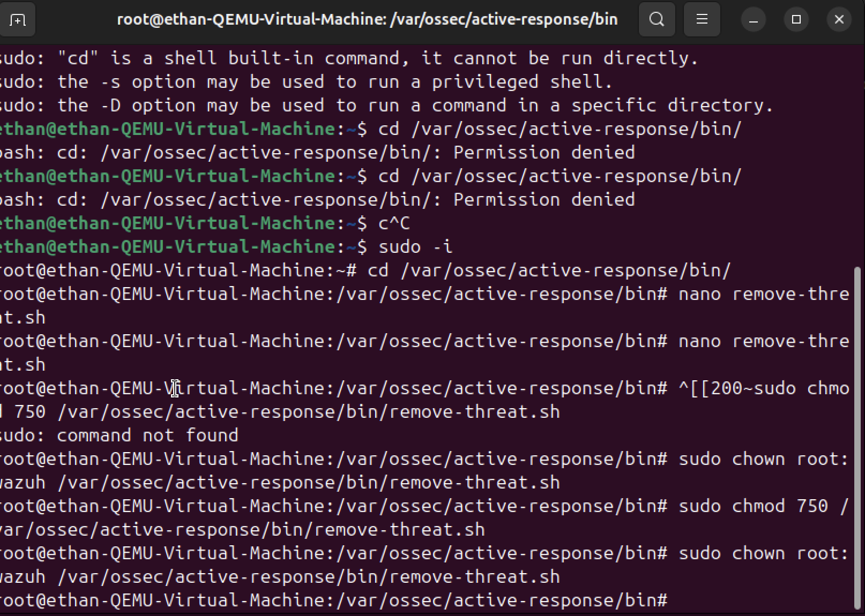
Task: Minimize the terminal window
Action: [754, 20]
